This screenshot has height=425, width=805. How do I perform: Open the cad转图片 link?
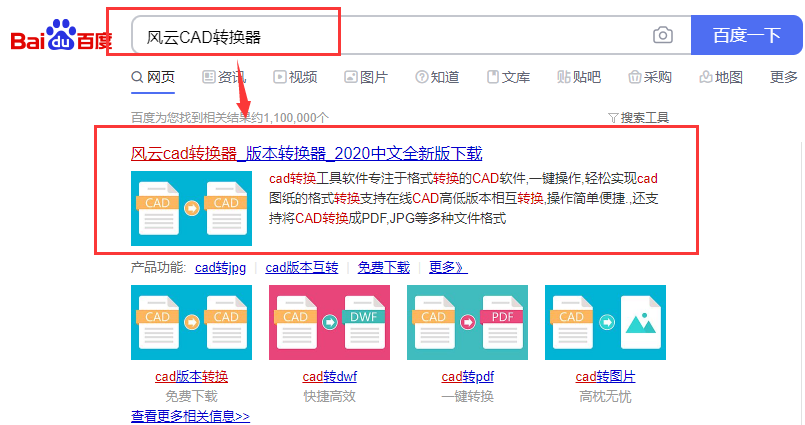(605, 377)
